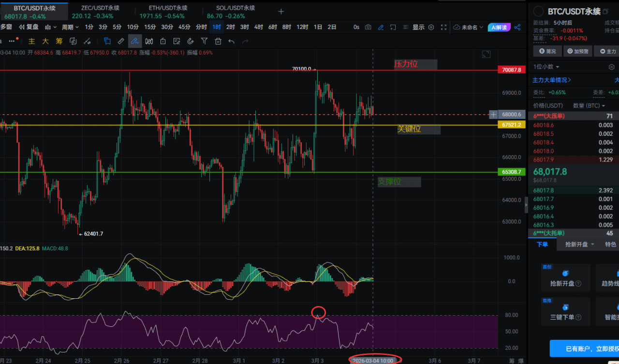This screenshot has width=619, height=364.
Task: Toggle the 筹 chip distribution indicator
Action: pyautogui.click(x=59, y=42)
